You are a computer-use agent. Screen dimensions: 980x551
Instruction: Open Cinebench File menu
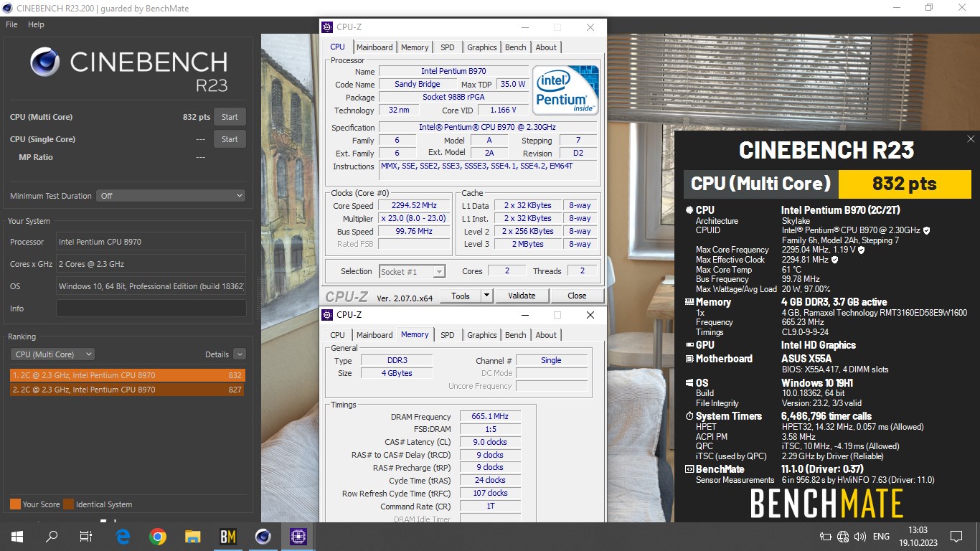click(11, 24)
